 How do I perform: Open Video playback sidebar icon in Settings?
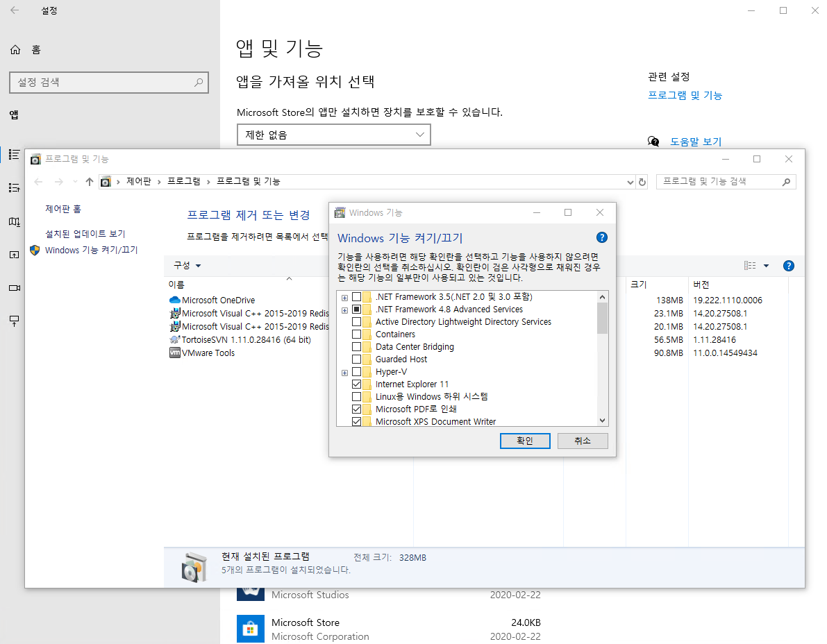point(15,288)
